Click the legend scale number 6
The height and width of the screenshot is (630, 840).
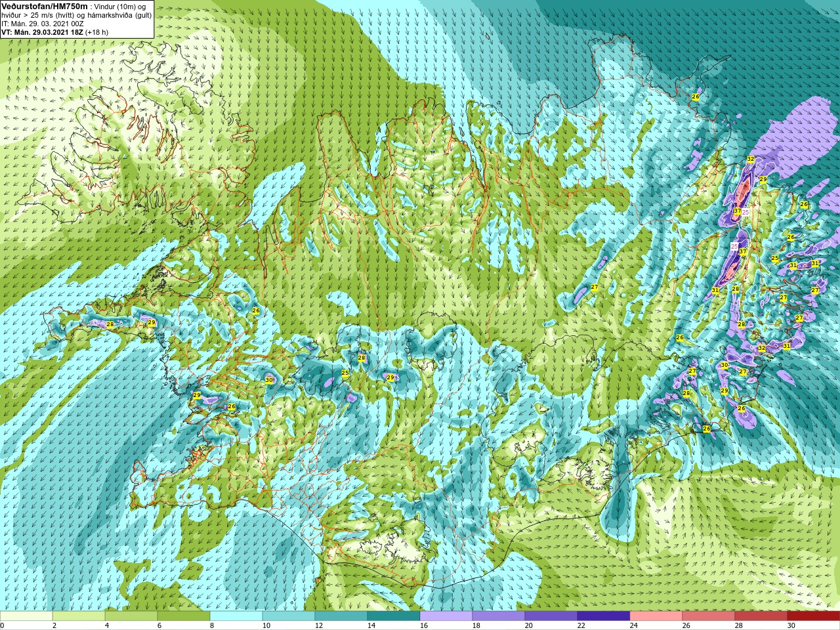[159, 625]
